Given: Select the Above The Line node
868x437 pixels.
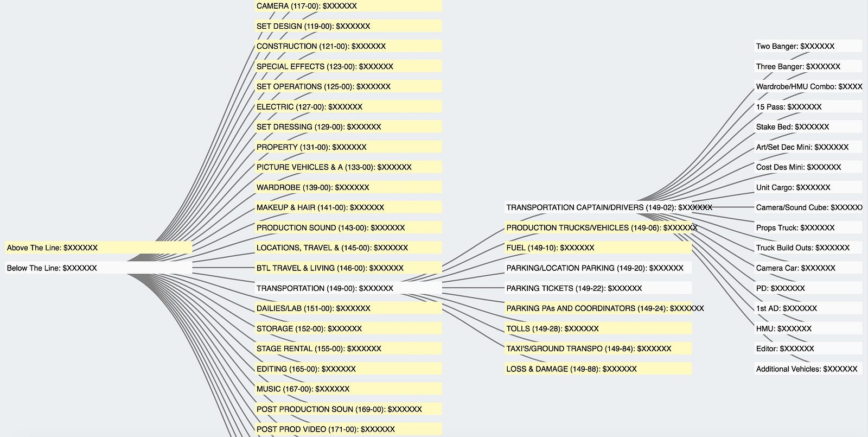Looking at the screenshot, I should click(x=99, y=248).
